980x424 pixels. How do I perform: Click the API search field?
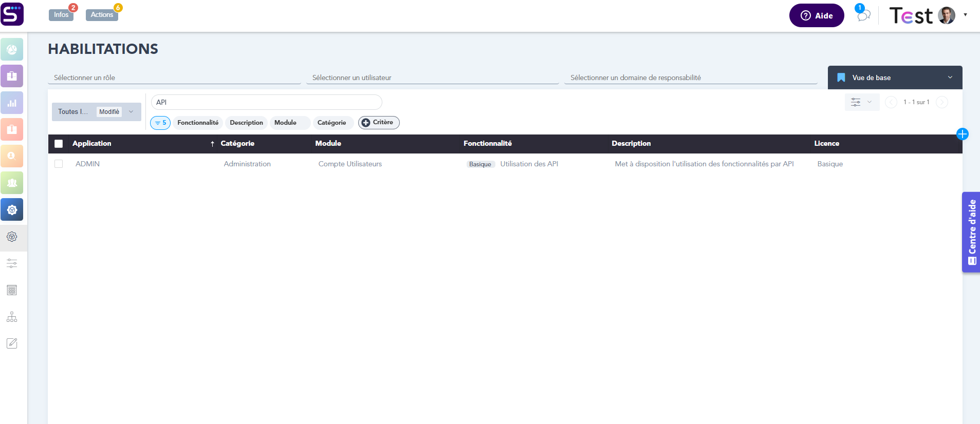click(x=266, y=102)
